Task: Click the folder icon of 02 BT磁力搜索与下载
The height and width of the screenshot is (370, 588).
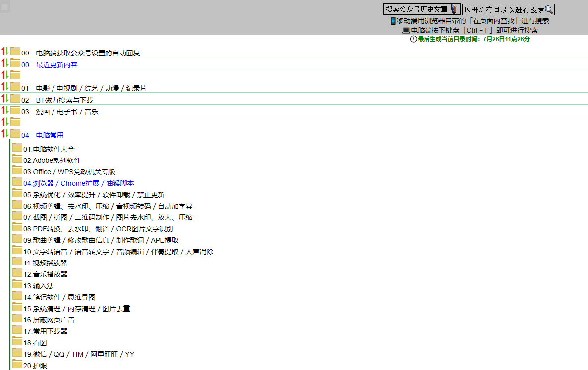Action: [16, 100]
